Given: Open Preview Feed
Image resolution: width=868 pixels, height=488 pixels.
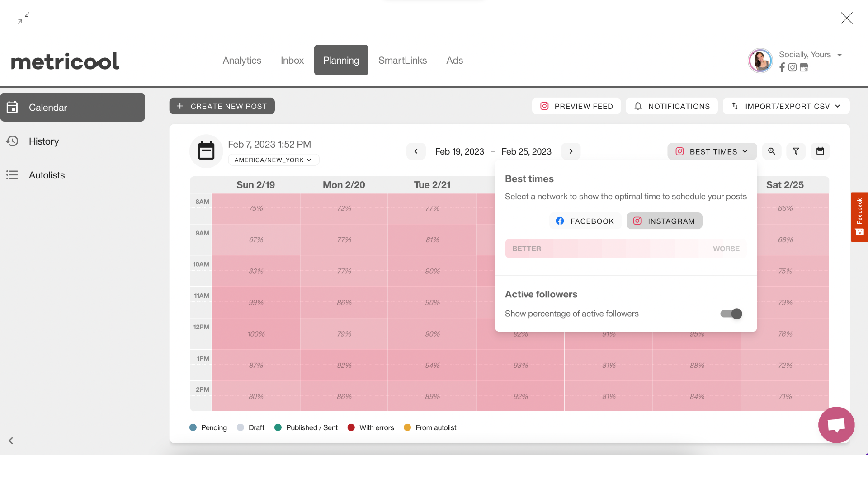Looking at the screenshot, I should (576, 106).
